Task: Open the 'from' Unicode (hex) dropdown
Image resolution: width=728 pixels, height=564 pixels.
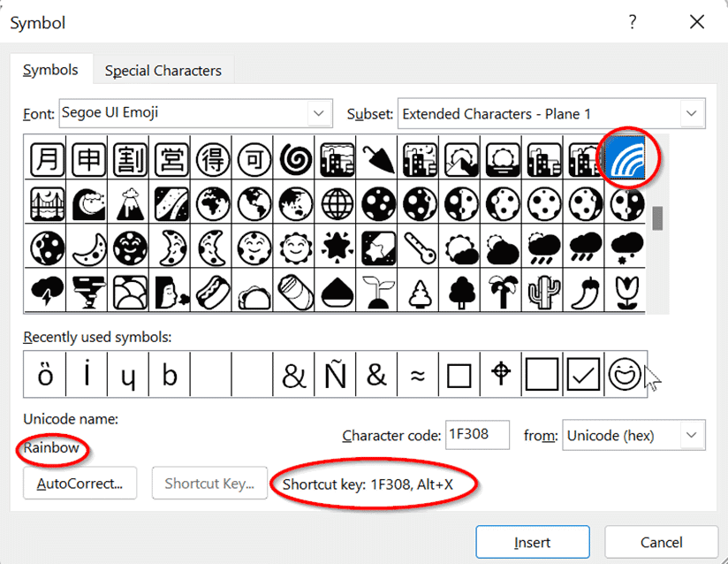Action: point(693,435)
